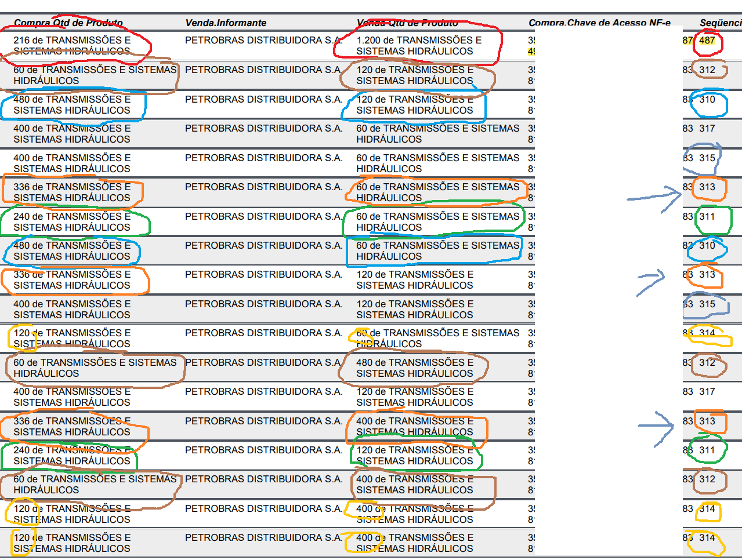The height and width of the screenshot is (560, 742).
Task: Select Compra 480 cell in the Venda 60 row
Action: point(72,250)
